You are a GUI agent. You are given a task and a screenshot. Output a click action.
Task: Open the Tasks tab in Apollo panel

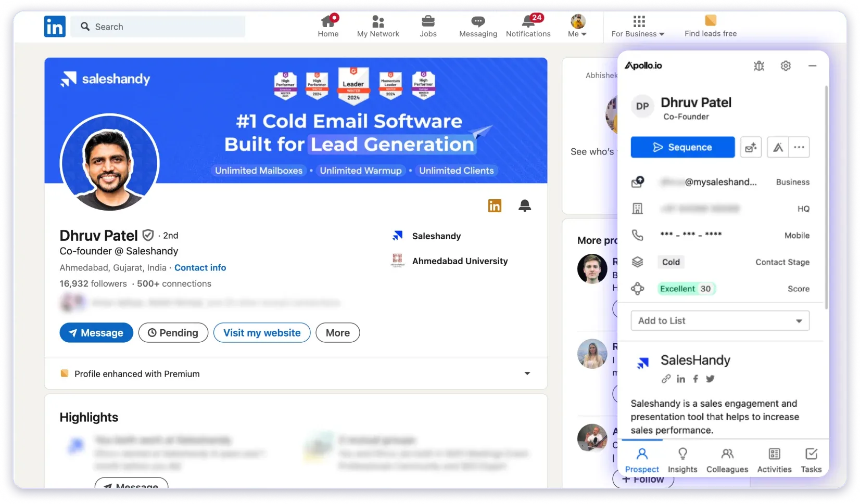tap(811, 459)
